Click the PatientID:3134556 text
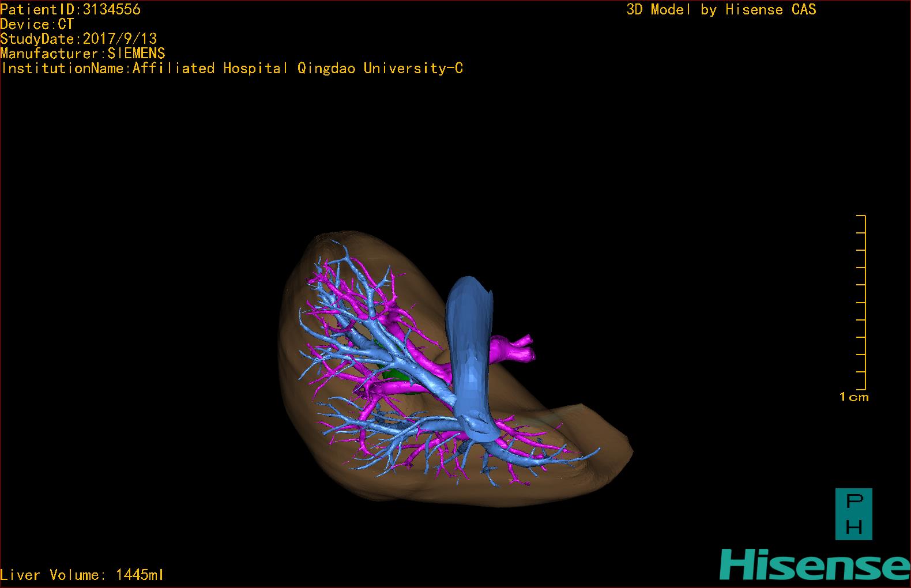The image size is (911, 588). point(70,9)
